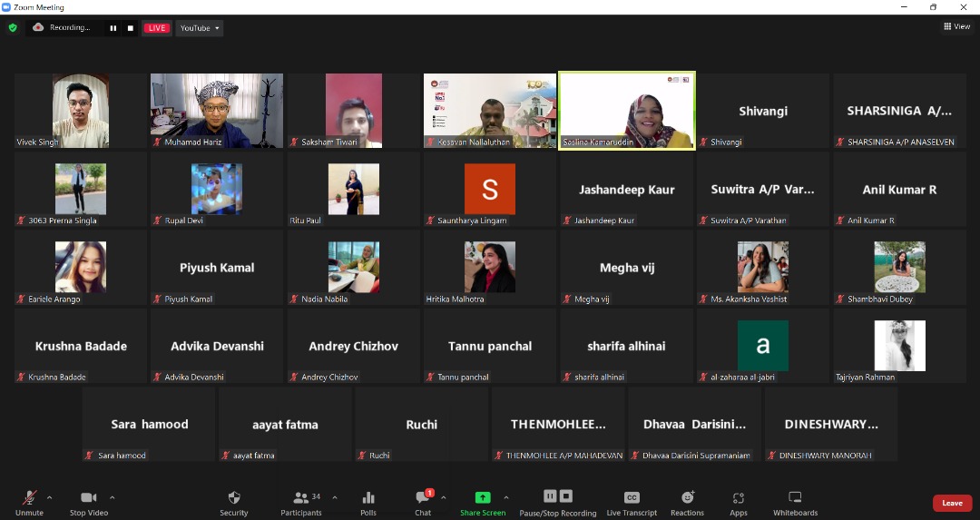
Task: Pause the recording in the top bar
Action: coord(113,28)
